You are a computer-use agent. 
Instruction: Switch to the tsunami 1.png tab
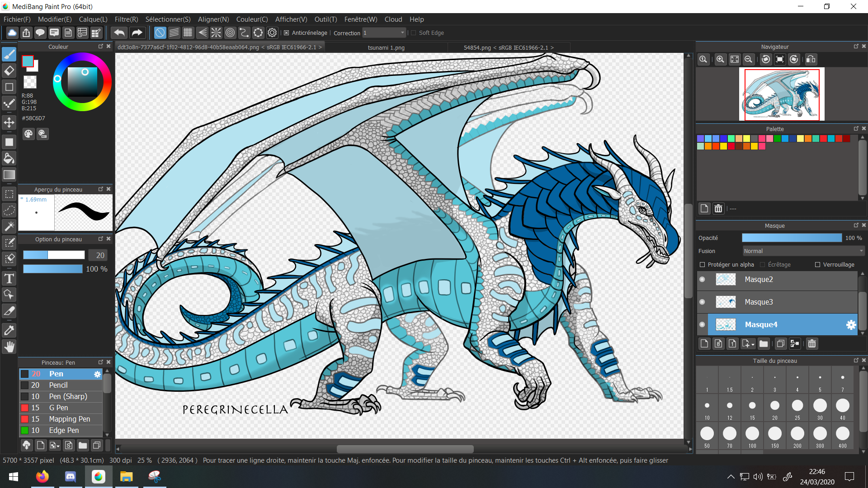pyautogui.click(x=386, y=47)
